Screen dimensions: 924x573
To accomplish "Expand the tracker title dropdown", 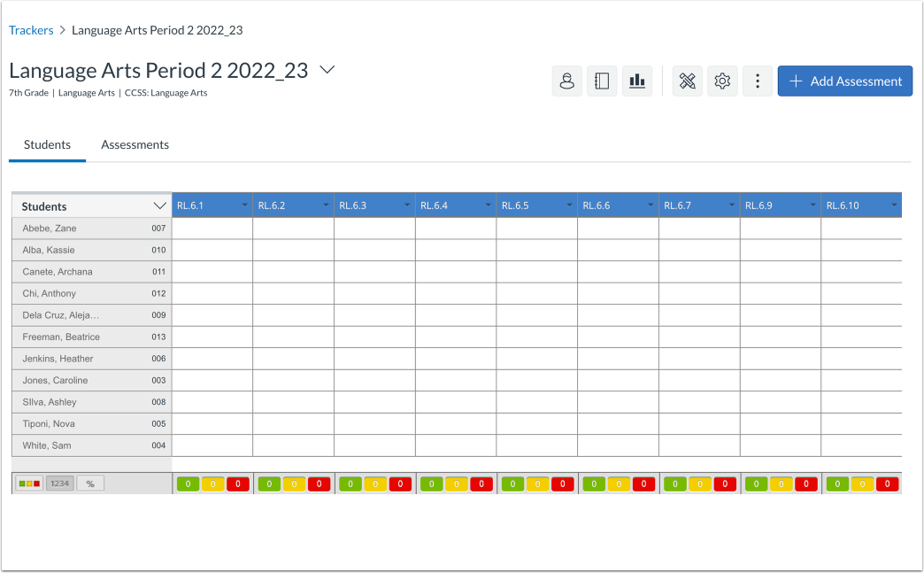I will pyautogui.click(x=327, y=70).
